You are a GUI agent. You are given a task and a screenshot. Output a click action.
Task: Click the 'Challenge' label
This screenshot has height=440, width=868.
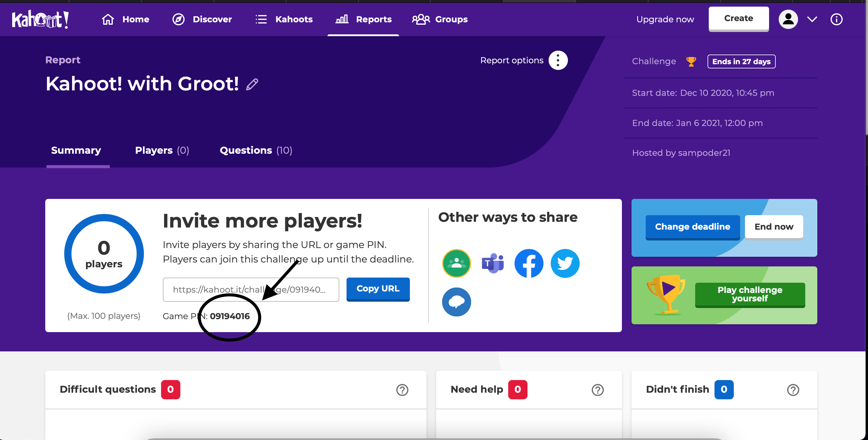click(654, 61)
